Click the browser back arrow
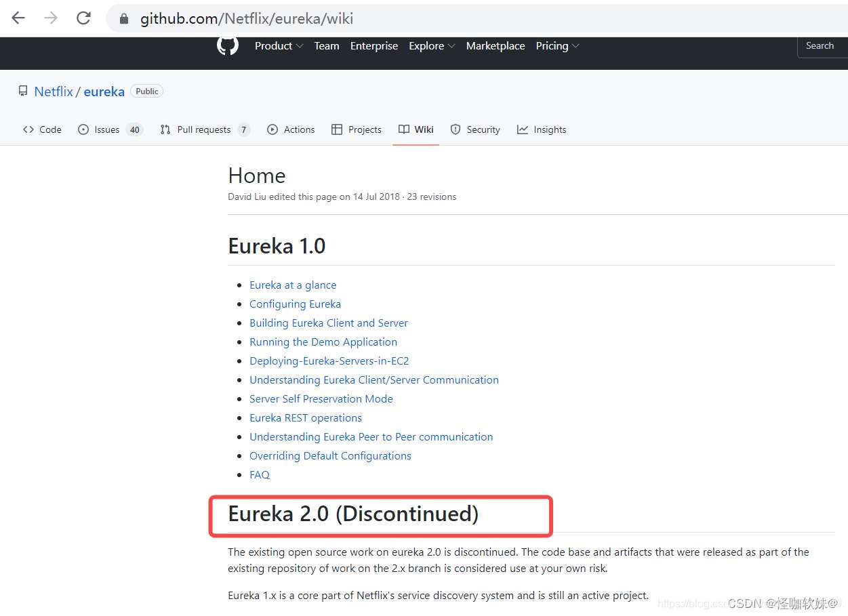 point(18,18)
